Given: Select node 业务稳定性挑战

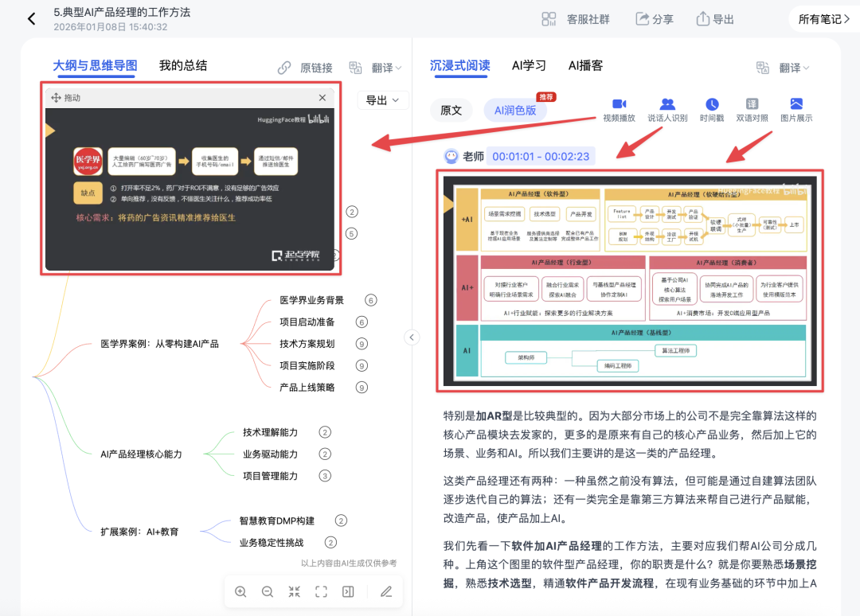Looking at the screenshot, I should coord(272,543).
